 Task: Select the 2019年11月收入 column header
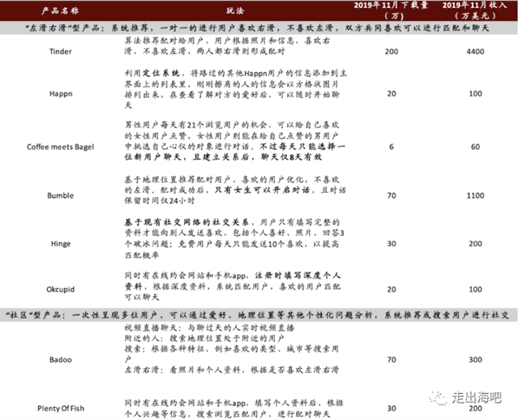475,11
